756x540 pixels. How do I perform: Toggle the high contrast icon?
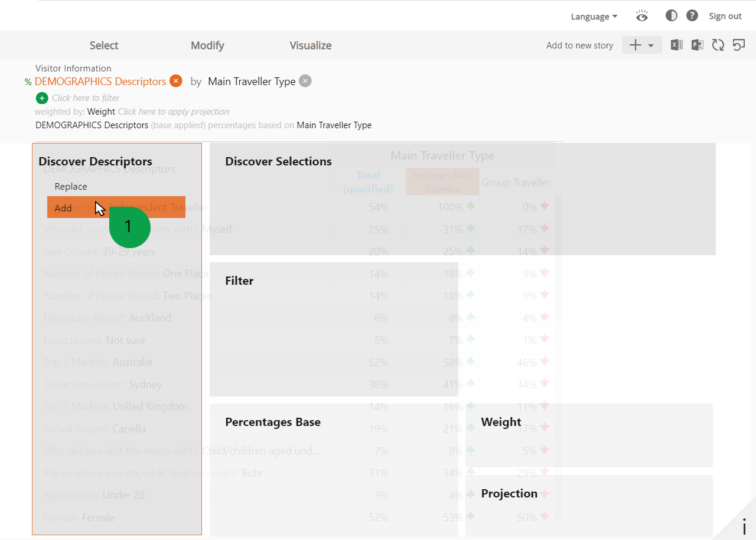(x=671, y=16)
